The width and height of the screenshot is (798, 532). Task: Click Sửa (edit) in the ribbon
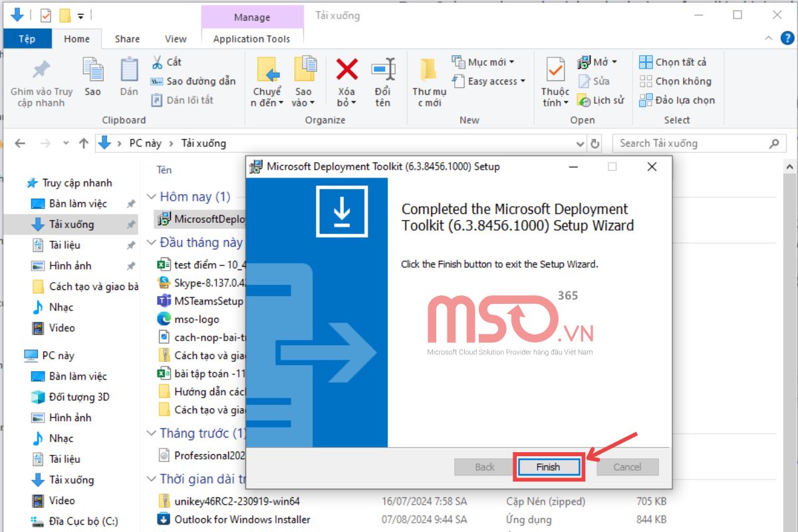click(x=593, y=81)
